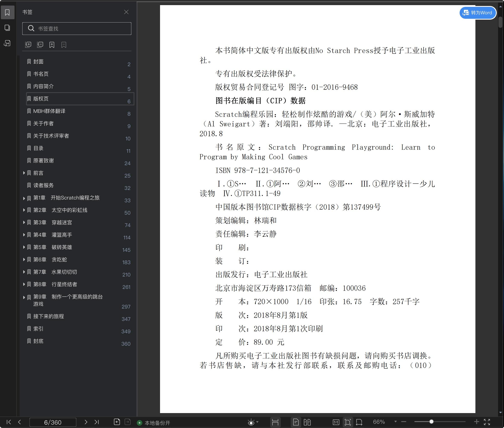Screen dimensions: 504x428
Task: Jump to last page button
Action: point(97,422)
